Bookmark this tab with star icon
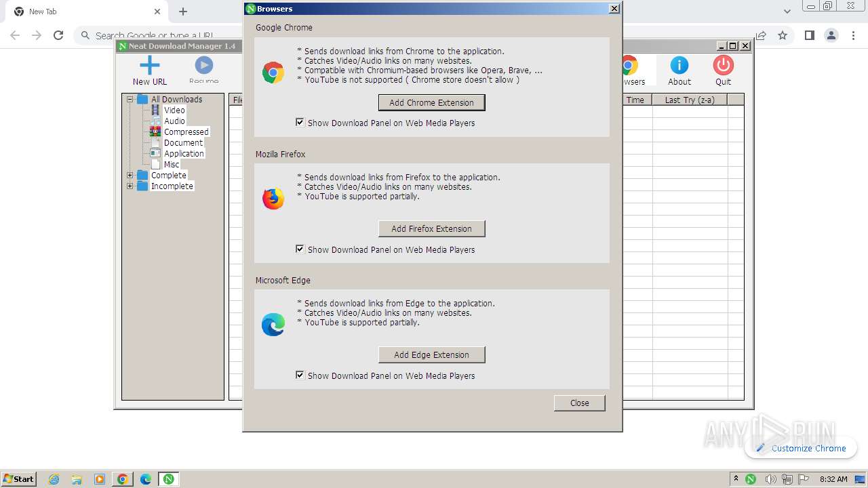The width and height of the screenshot is (868, 488). coord(783,35)
